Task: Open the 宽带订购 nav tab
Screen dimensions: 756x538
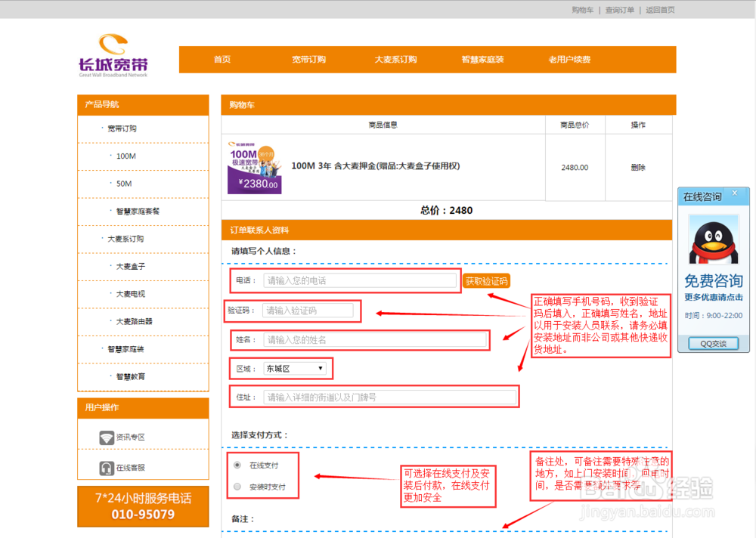Action: 309,59
